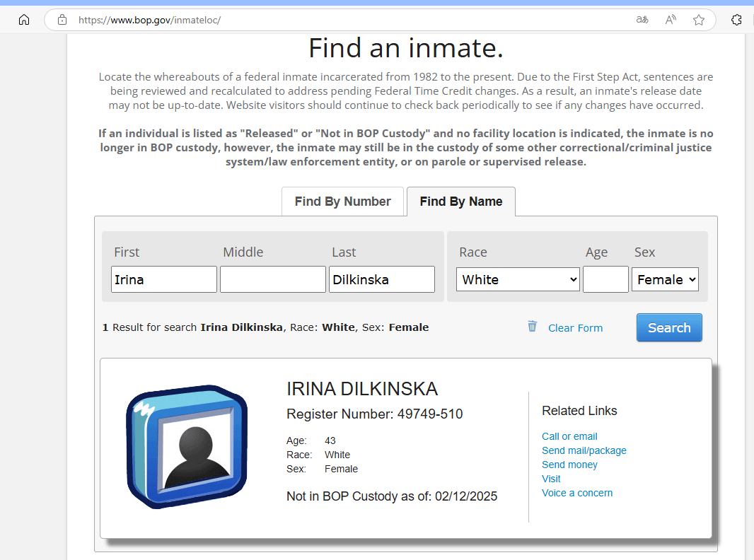Focus the Age input field

pos(605,279)
